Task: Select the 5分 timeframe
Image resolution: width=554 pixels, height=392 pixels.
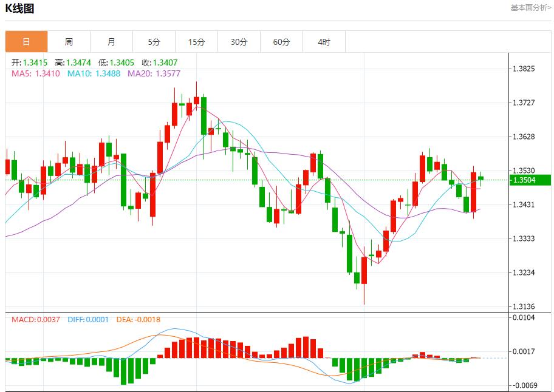Action: (154, 41)
